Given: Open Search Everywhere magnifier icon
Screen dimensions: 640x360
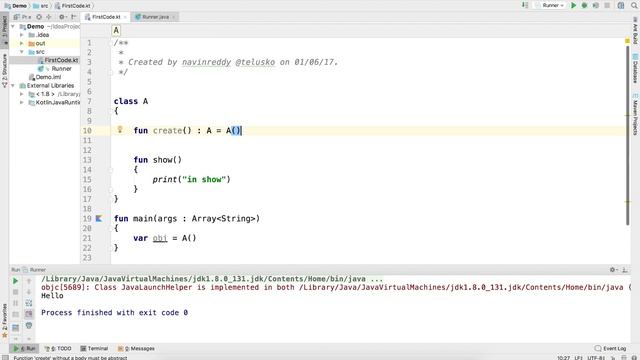Looking at the screenshot, I should (x=634, y=5).
